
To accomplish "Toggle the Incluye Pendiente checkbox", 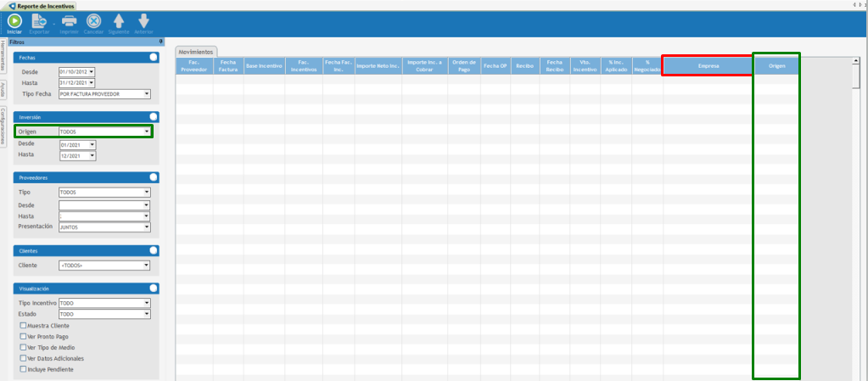I will point(23,370).
